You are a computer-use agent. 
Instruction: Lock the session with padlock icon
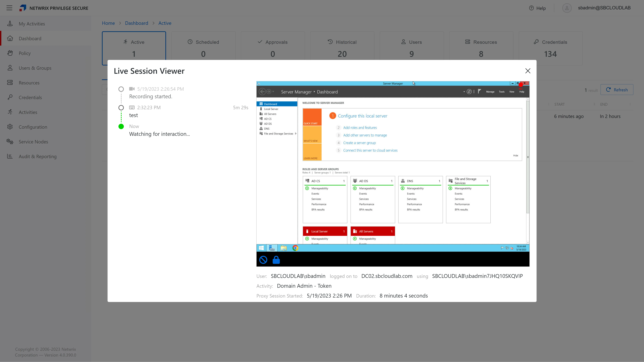click(276, 260)
